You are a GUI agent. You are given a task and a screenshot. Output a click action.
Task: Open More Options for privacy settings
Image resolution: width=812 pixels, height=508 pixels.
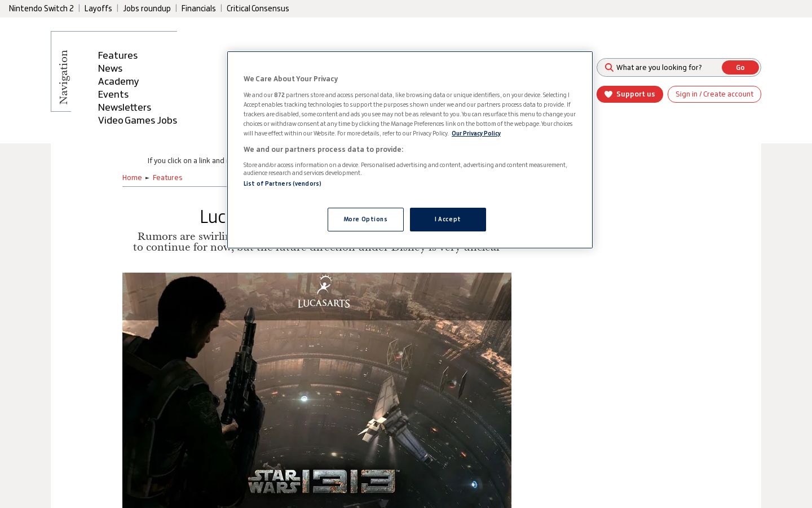365,220
